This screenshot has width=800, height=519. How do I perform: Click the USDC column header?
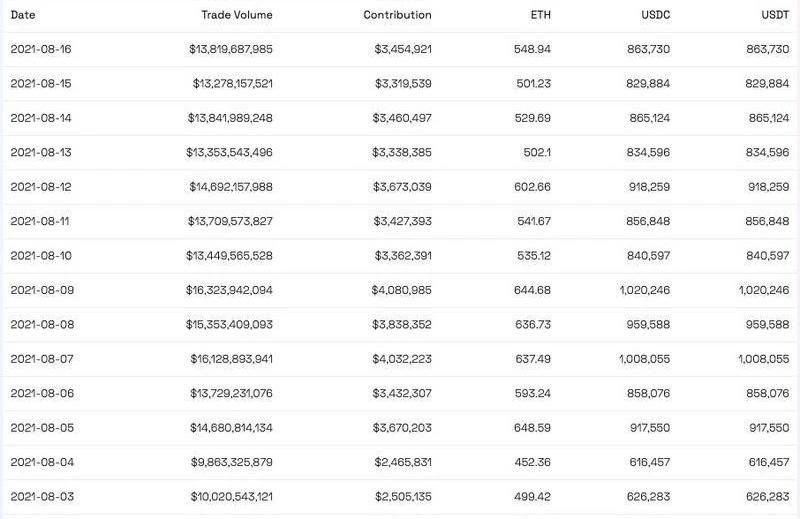tap(654, 15)
